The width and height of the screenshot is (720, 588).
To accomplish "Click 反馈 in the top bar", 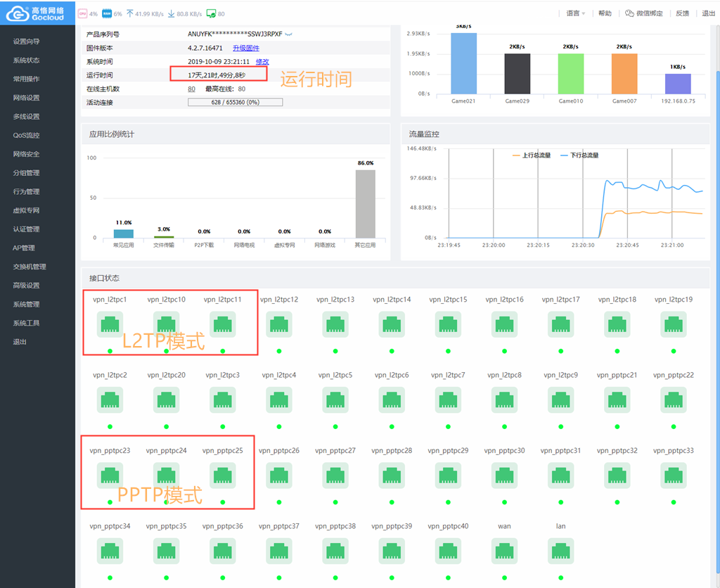I will click(682, 13).
